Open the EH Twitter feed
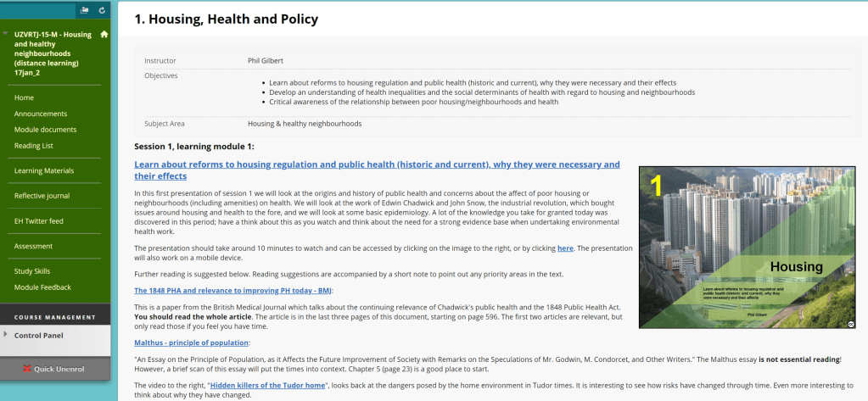Image resolution: width=868 pixels, height=401 pixels. (x=39, y=220)
